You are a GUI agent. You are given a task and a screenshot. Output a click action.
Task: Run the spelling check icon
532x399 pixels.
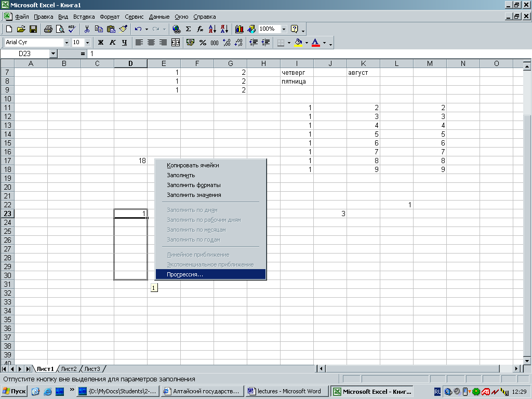72,29
